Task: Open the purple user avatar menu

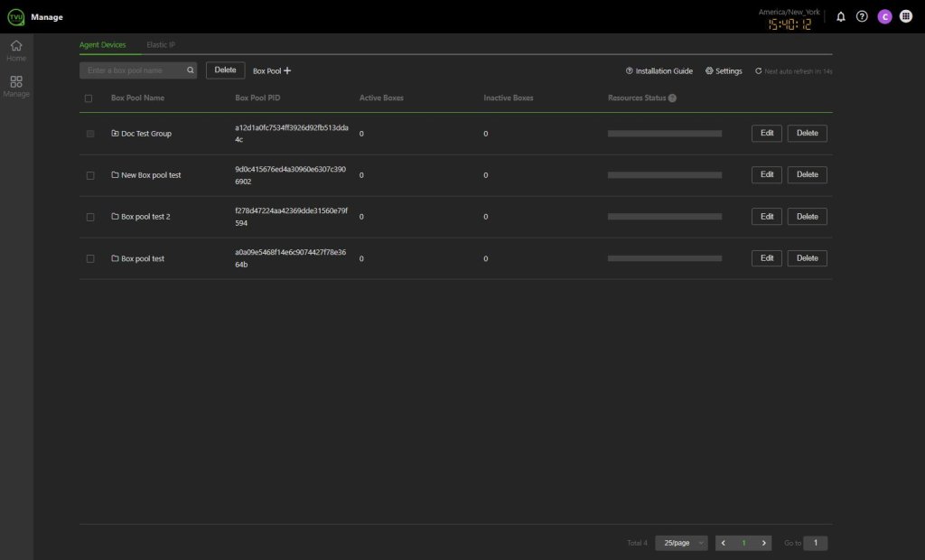Action: 884,16
